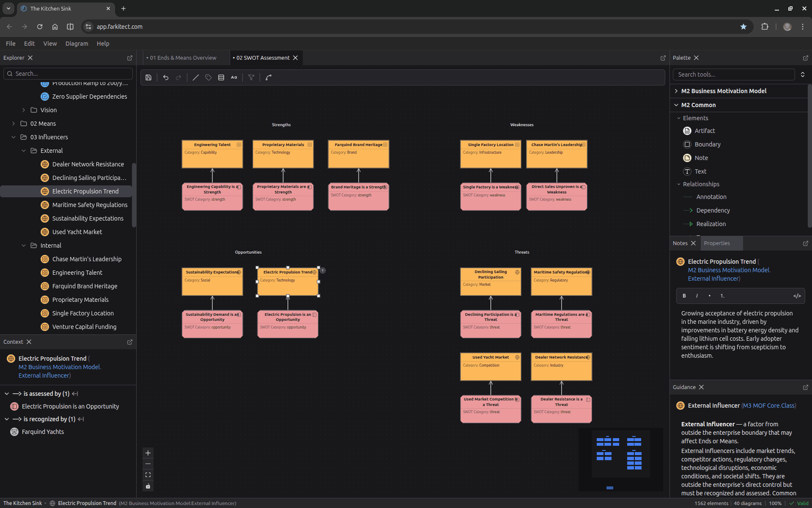
Task: Select the line drawing tool in toolbar
Action: click(x=196, y=77)
